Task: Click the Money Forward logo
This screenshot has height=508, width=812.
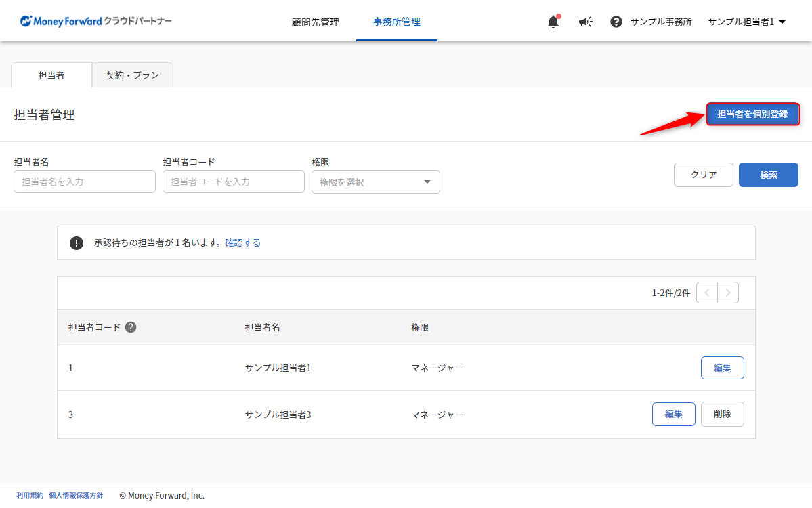Action: (x=95, y=21)
